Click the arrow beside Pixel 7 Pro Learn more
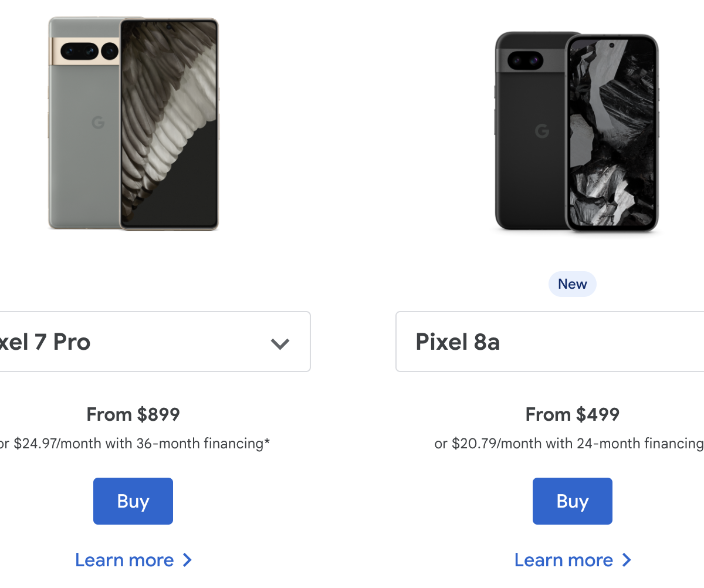The image size is (704, 588). click(187, 560)
